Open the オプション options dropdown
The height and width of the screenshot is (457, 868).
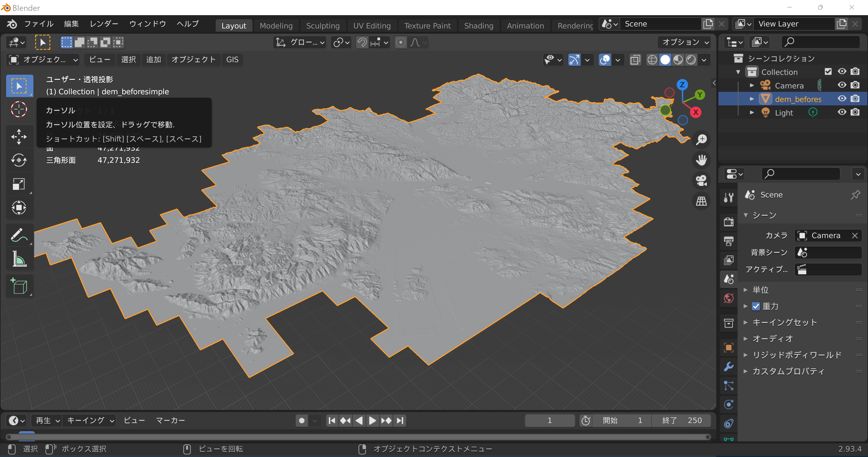685,43
